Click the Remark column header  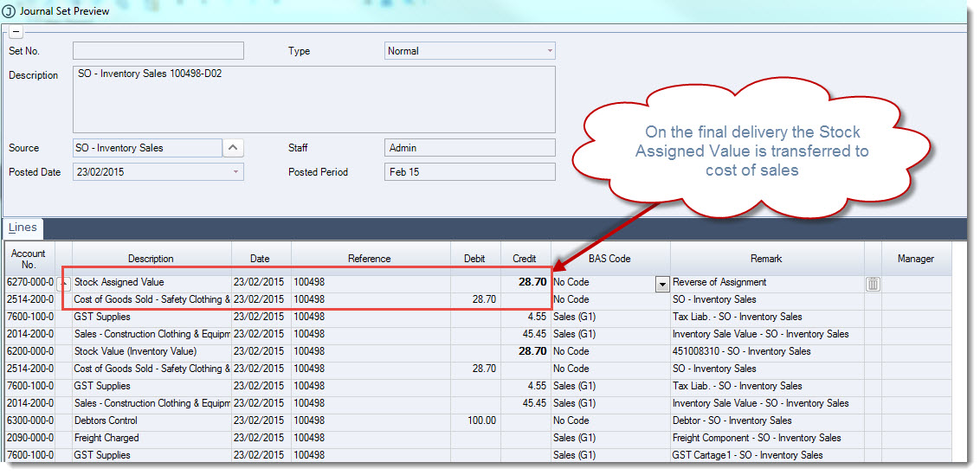[767, 259]
